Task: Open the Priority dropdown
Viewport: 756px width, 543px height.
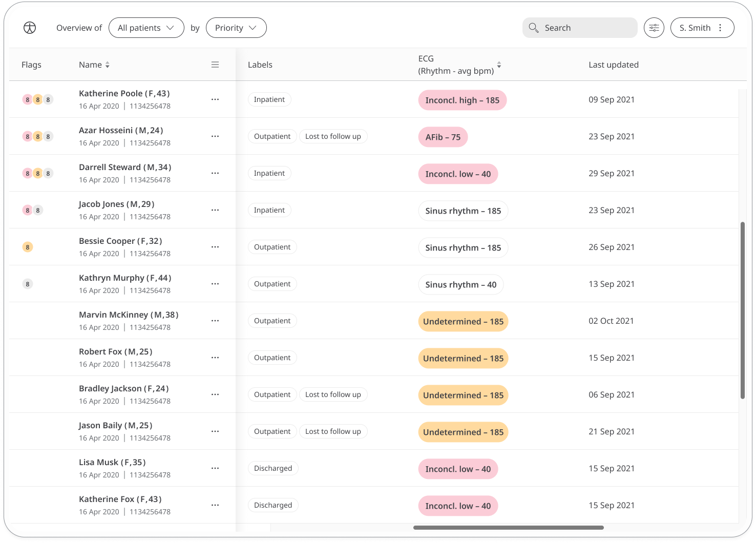Action: (236, 28)
